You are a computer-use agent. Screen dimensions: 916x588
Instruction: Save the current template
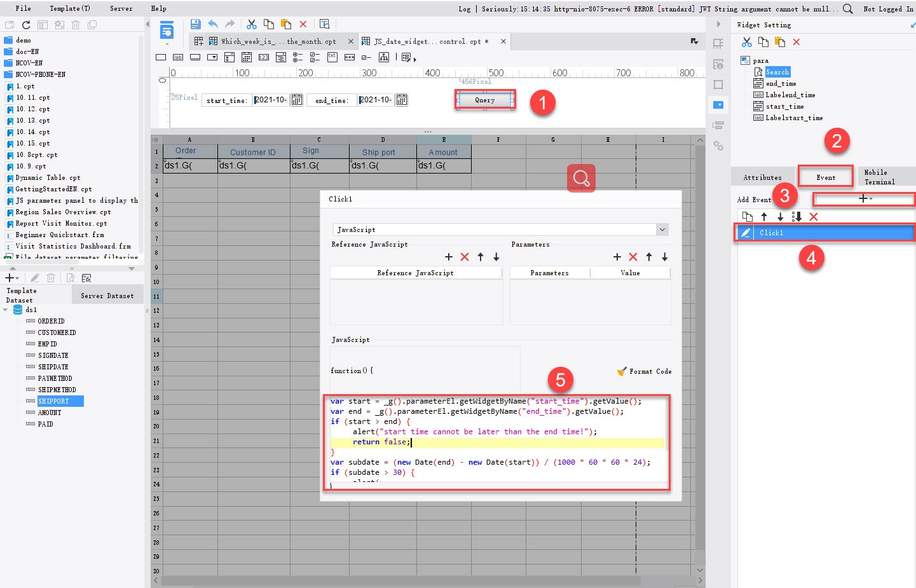(196, 24)
